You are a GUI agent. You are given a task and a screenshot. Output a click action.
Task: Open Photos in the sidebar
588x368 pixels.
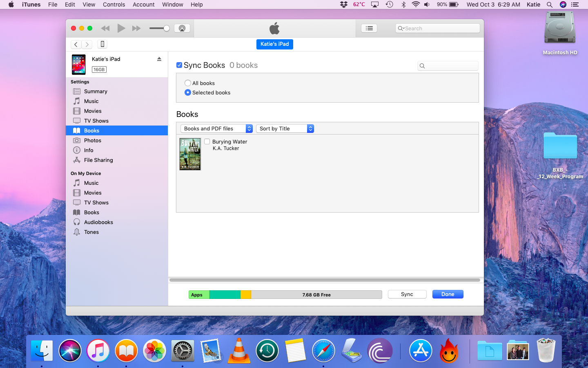(117, 140)
